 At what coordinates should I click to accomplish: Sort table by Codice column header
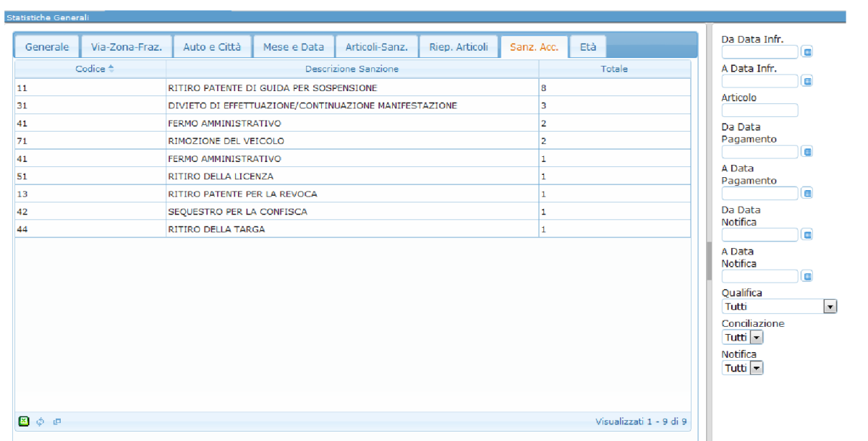90,69
